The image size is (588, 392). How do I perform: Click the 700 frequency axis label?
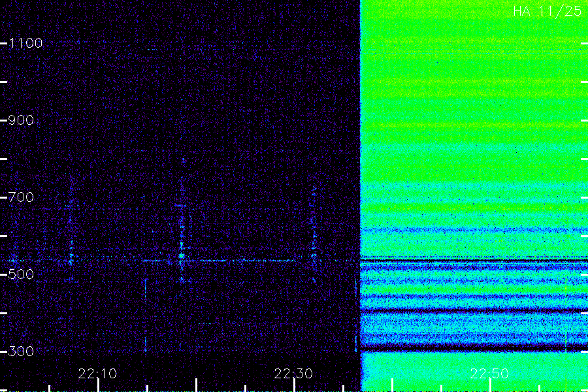point(21,197)
